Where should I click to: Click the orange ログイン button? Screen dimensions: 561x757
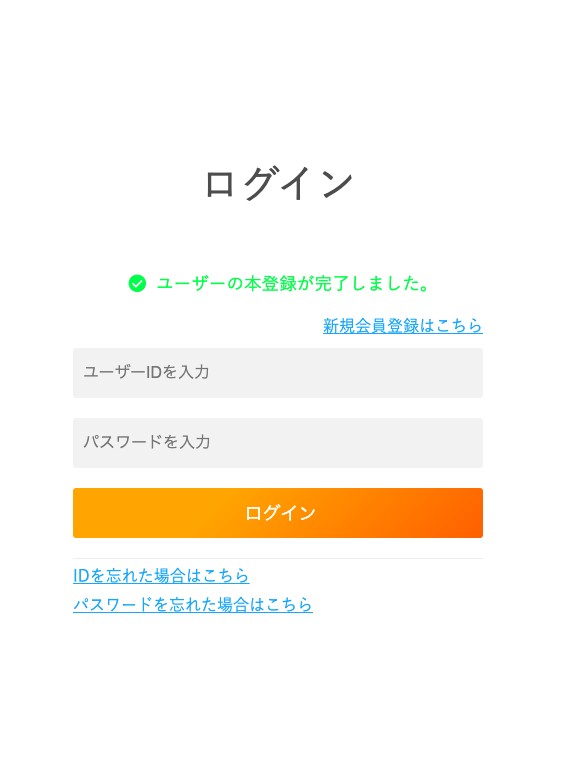[x=278, y=513]
